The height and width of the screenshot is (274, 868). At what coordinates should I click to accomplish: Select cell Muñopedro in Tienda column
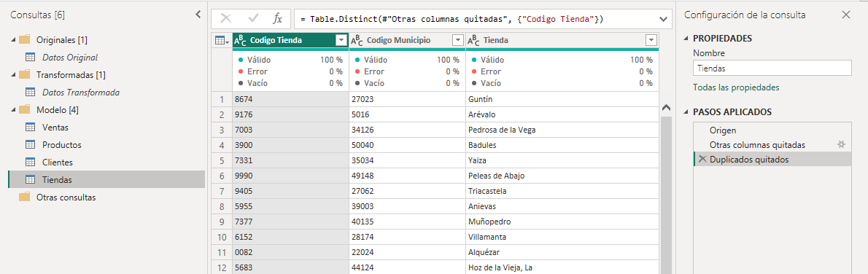(x=562, y=222)
